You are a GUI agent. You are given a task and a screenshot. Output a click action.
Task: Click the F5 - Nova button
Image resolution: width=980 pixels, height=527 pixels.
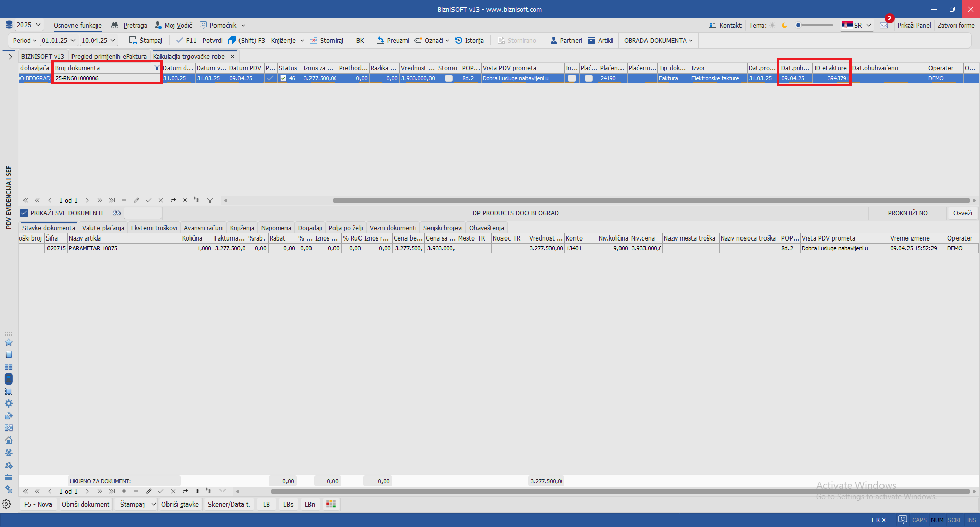(x=38, y=504)
